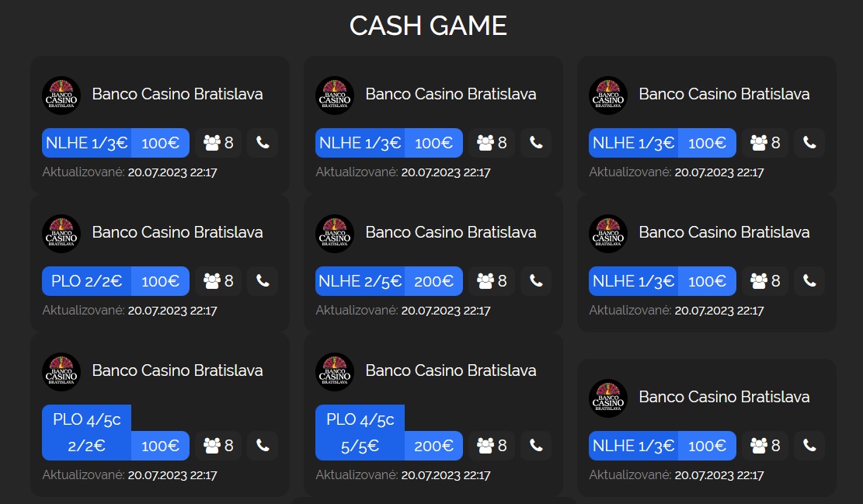Select the NLHE 2/5€ game badge

360,281
